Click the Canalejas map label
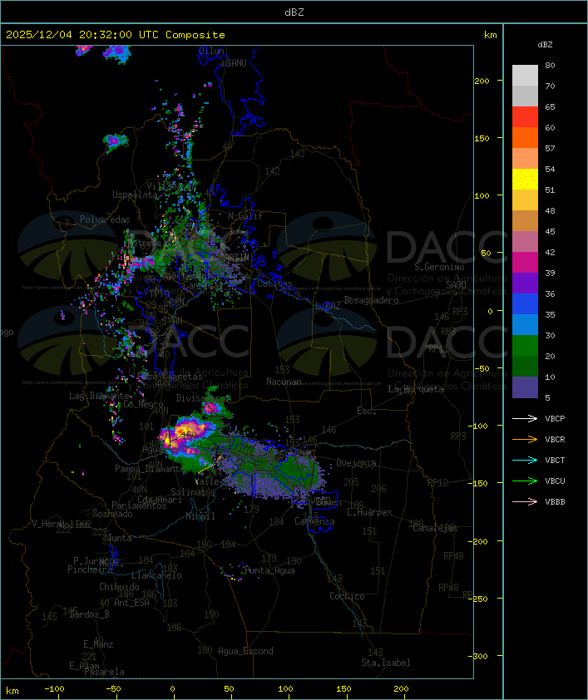The width and height of the screenshot is (588, 700). pyautogui.click(x=435, y=529)
